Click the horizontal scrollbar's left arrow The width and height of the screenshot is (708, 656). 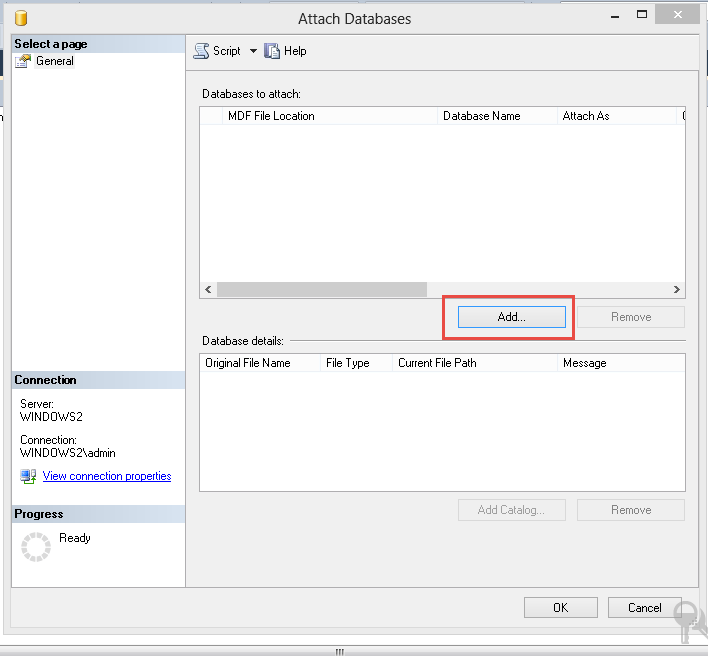208,290
